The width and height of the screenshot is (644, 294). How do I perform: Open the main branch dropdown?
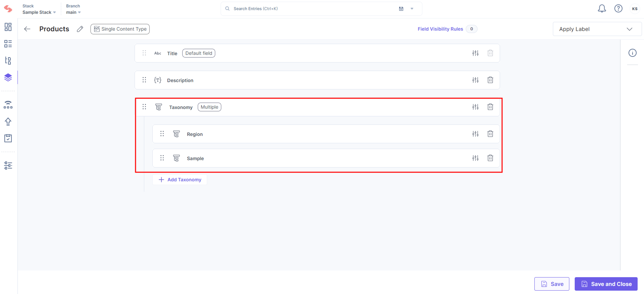73,12
